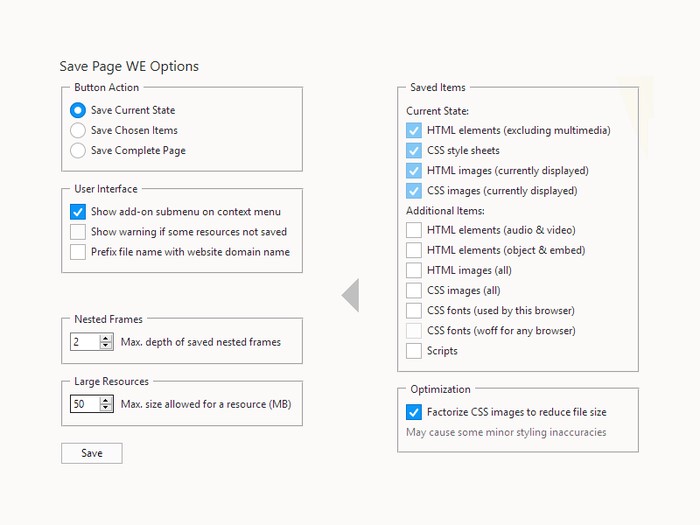Image resolution: width=700 pixels, height=525 pixels.
Task: Click the nested frames depth number field
Action: (x=84, y=342)
